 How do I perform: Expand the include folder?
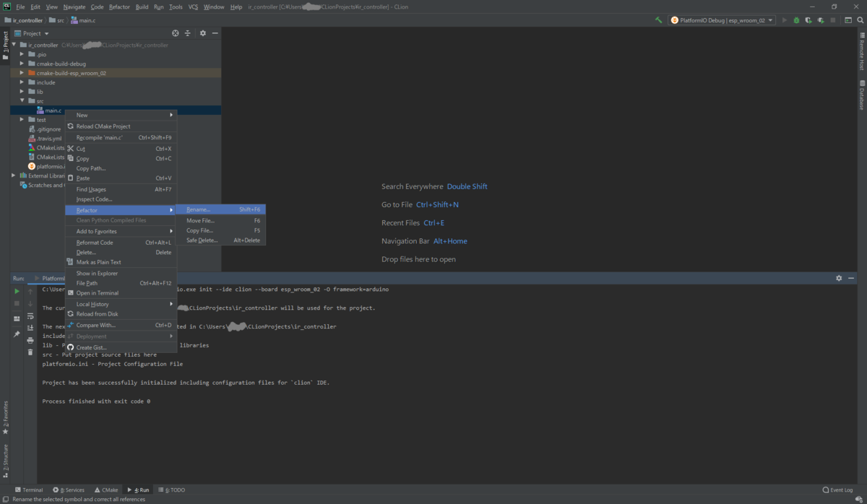point(22,82)
